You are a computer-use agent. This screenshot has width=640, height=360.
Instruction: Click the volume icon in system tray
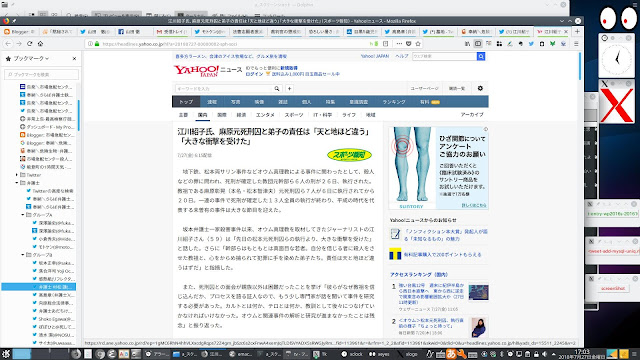click(545, 354)
